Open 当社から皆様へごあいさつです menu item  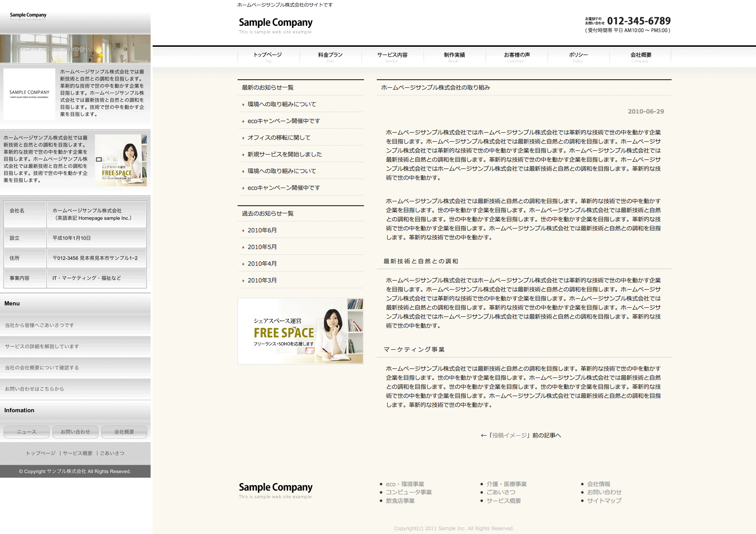click(x=40, y=325)
